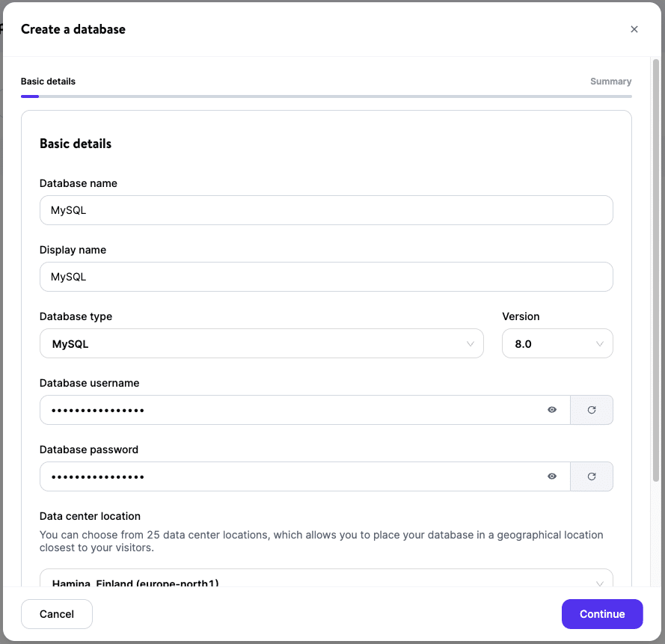
Task: Click the 'Version' label
Action: click(x=521, y=316)
